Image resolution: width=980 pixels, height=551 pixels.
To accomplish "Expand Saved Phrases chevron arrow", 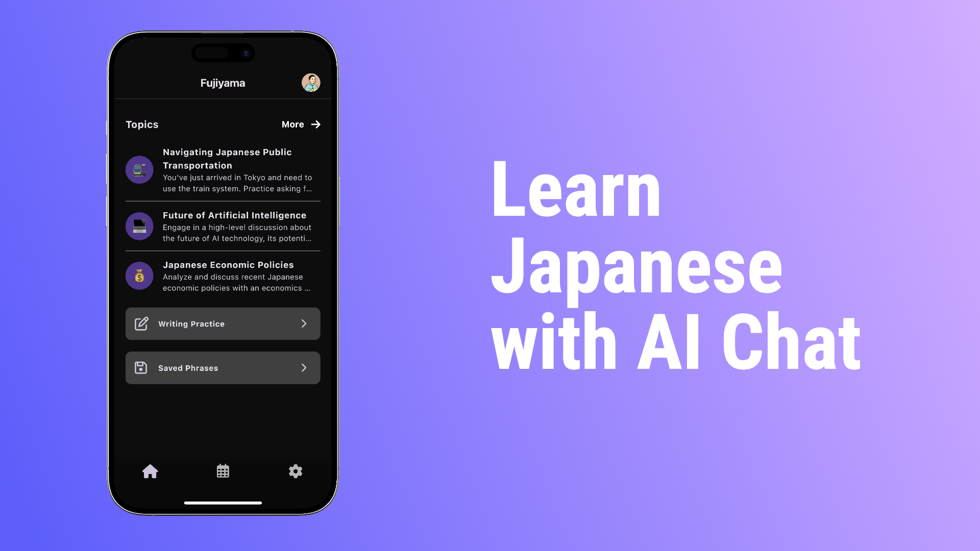I will click(x=304, y=368).
